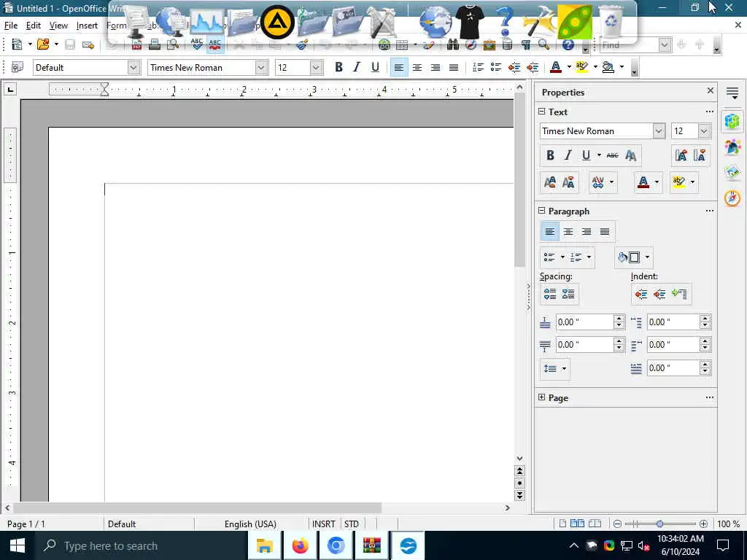
Task: Open the Gallery picture icon in the toolbar
Action: (x=489, y=45)
